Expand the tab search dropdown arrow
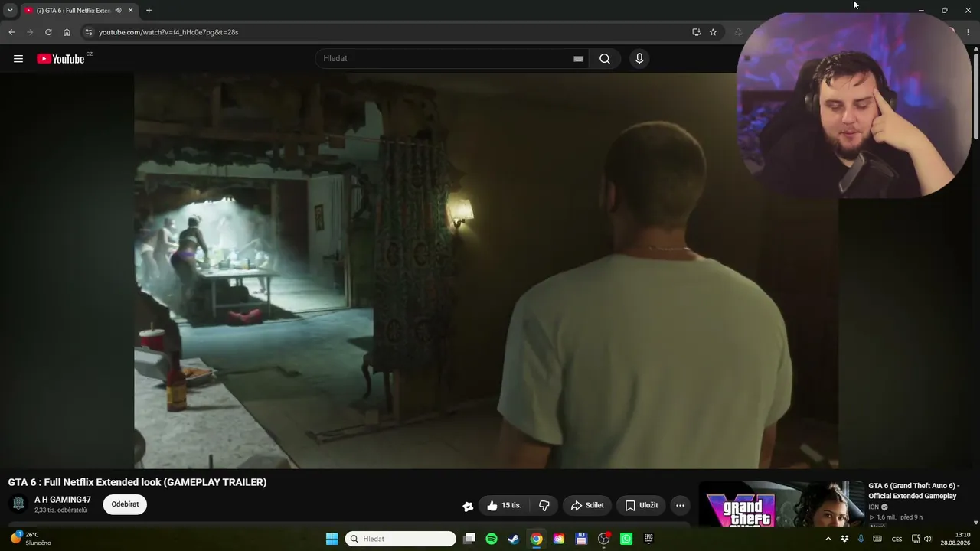This screenshot has height=551, width=980. [x=10, y=10]
